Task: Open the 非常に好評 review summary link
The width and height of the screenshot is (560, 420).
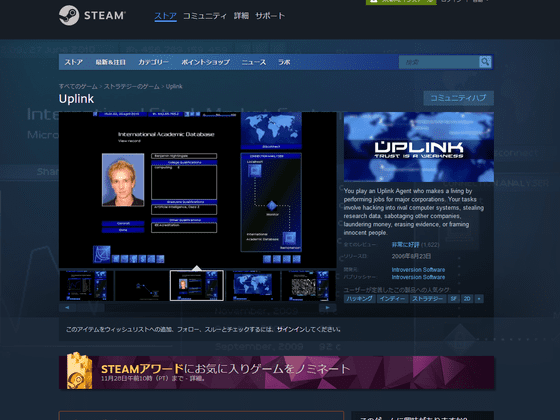Action: [405, 245]
